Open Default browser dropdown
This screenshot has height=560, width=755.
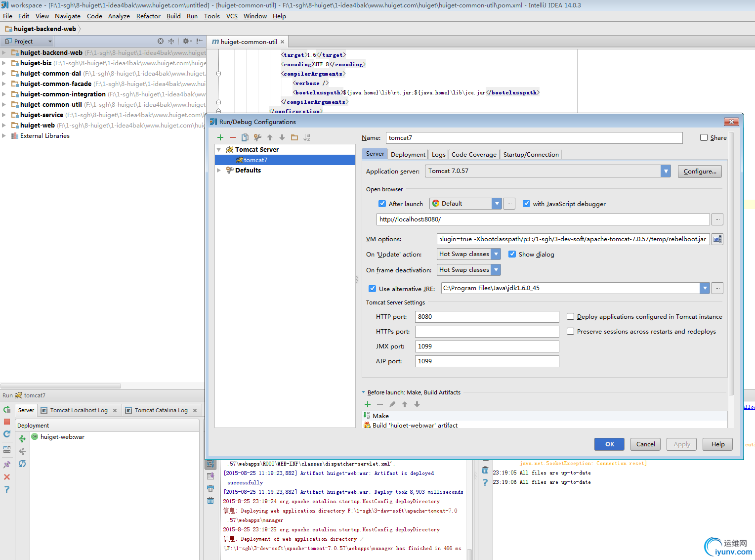click(497, 204)
